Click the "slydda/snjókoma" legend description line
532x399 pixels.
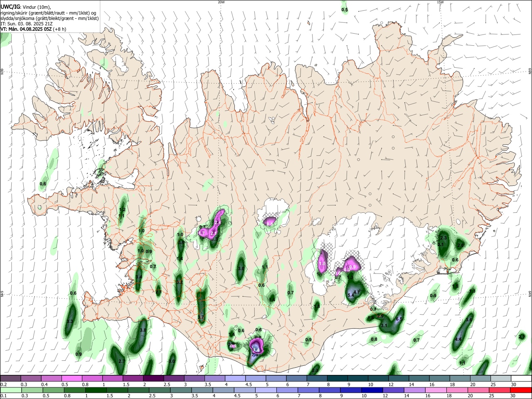pyautogui.click(x=49, y=18)
